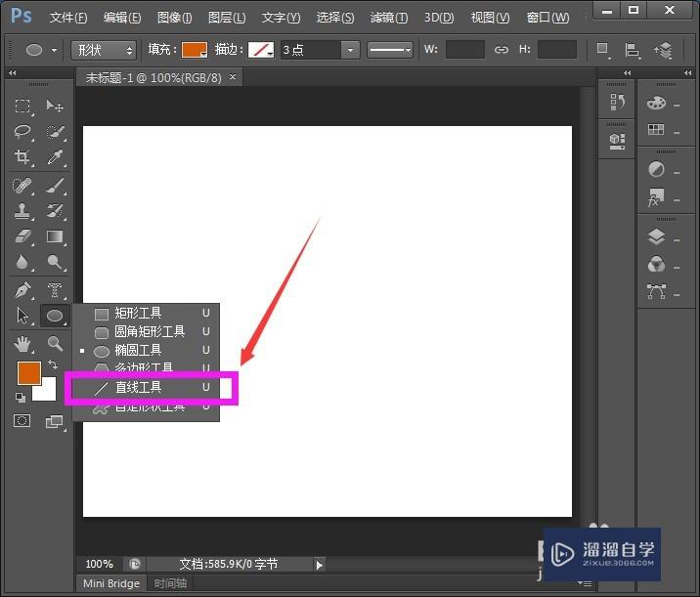700x597 pixels.
Task: Select the Hand tool
Action: point(22,344)
